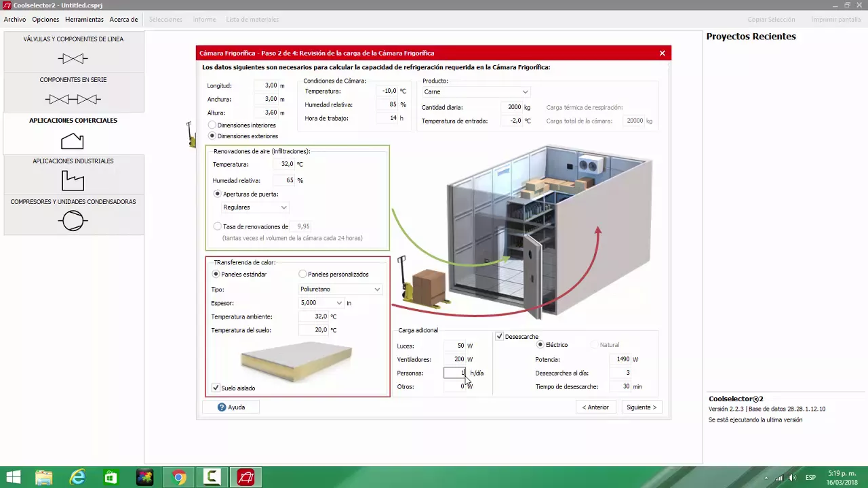Open the green store taskbar icon
Viewport: 868px width, 488px height.
pyautogui.click(x=111, y=477)
